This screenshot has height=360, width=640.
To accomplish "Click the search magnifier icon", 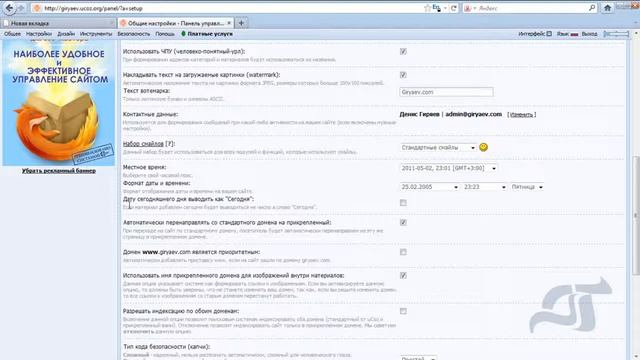I will point(592,8).
